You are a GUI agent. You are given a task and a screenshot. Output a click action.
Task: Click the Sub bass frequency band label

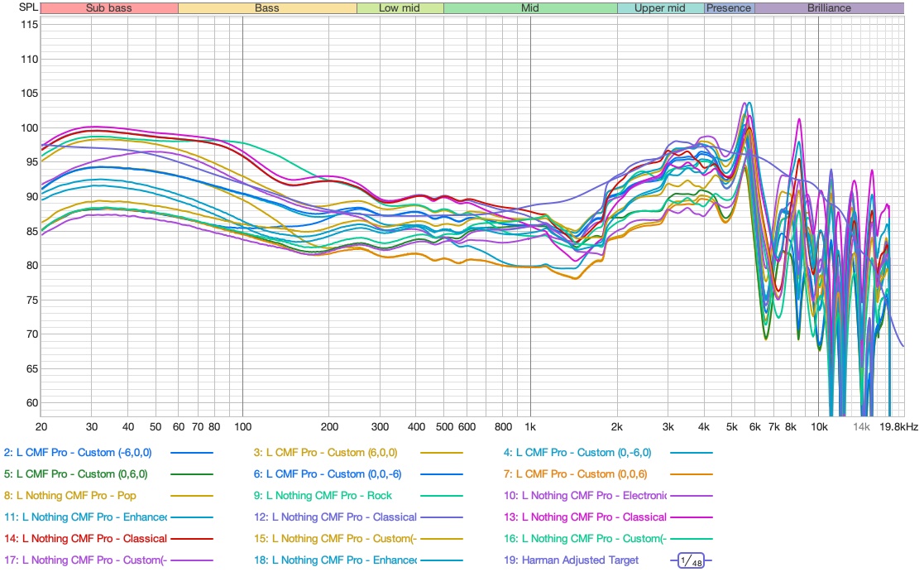109,8
